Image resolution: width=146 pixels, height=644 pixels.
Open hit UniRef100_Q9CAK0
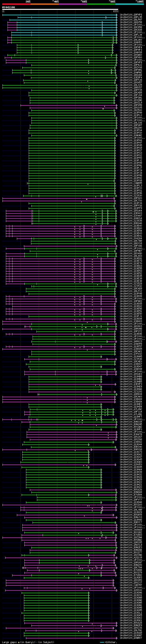[131, 397]
